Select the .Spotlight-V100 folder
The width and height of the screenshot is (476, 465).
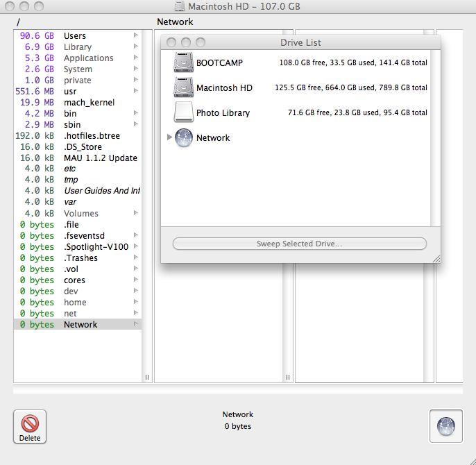pyautogui.click(x=78, y=246)
